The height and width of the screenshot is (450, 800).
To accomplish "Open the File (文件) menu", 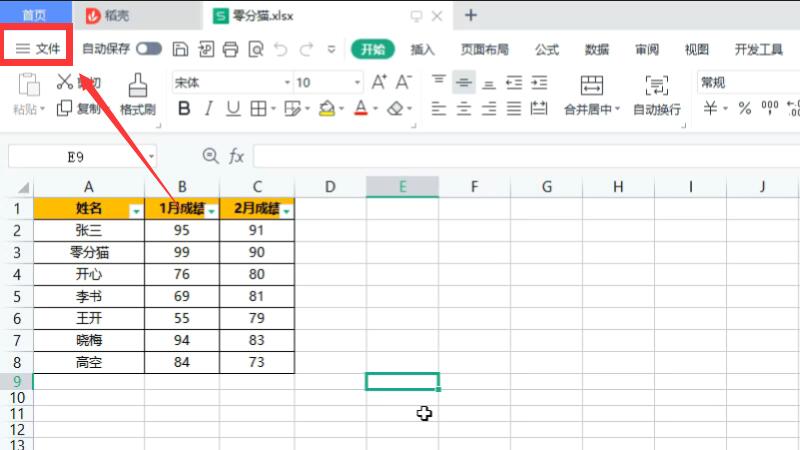I will pos(38,49).
